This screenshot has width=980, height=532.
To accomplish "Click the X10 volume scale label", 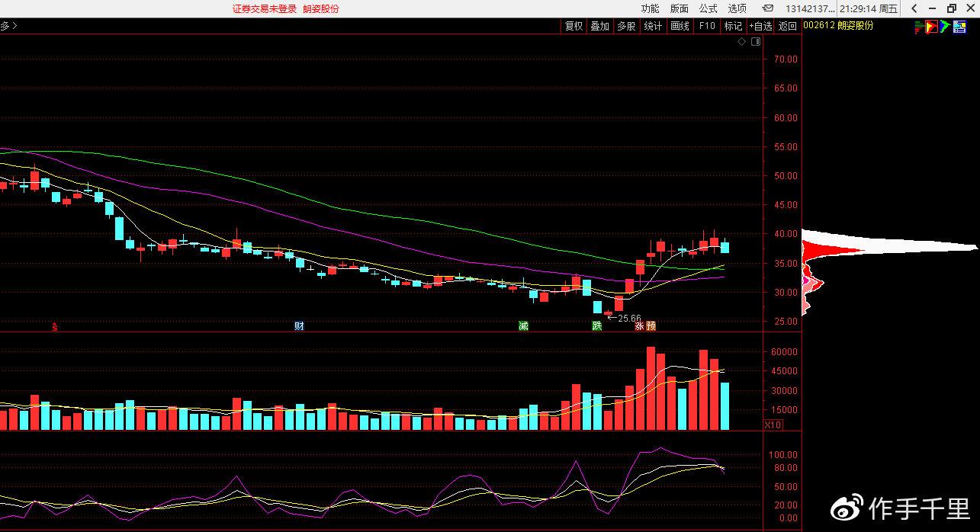I will [x=773, y=425].
